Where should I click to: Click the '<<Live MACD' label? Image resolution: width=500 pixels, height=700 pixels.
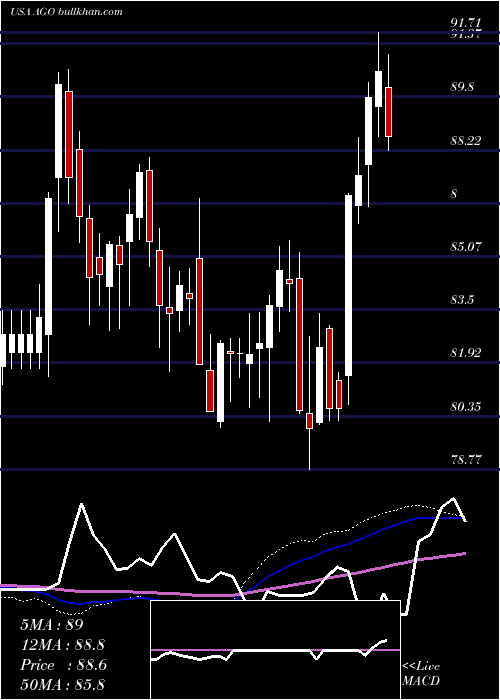coord(421,673)
